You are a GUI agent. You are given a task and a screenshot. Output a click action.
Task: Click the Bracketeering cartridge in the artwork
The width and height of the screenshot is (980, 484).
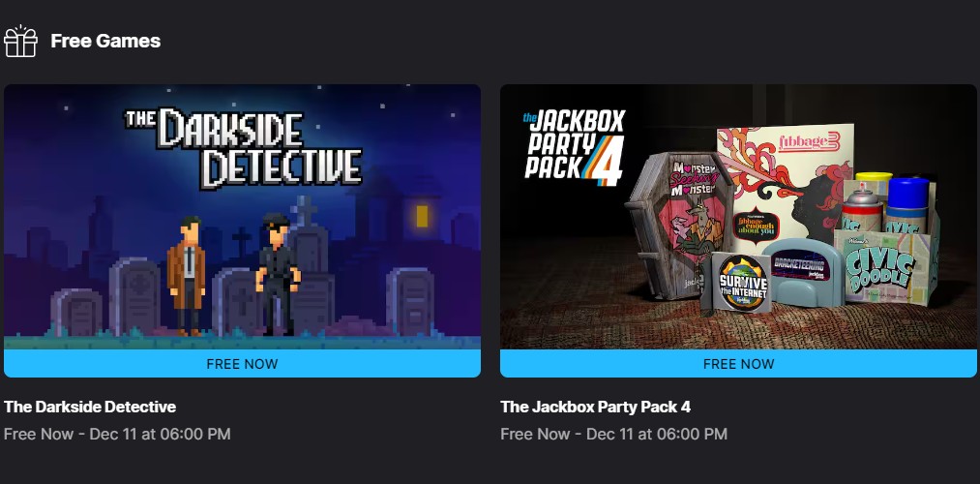pyautogui.click(x=801, y=272)
